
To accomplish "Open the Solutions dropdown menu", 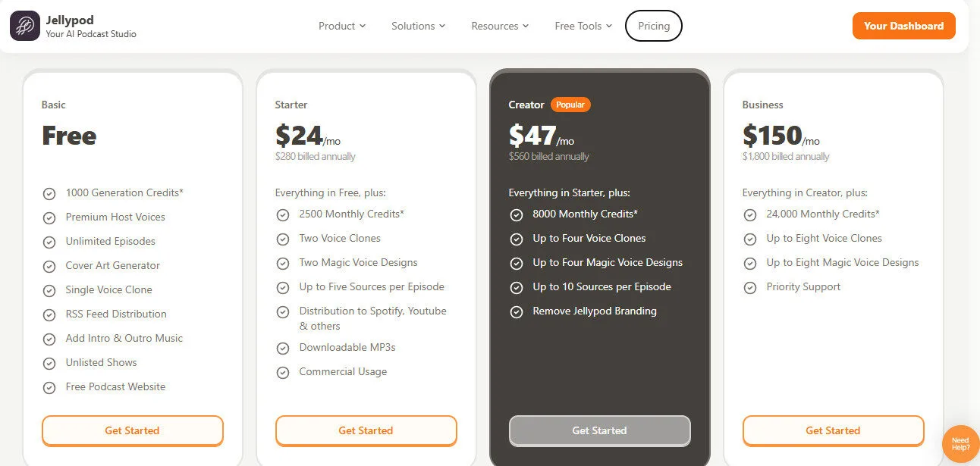I will [418, 25].
